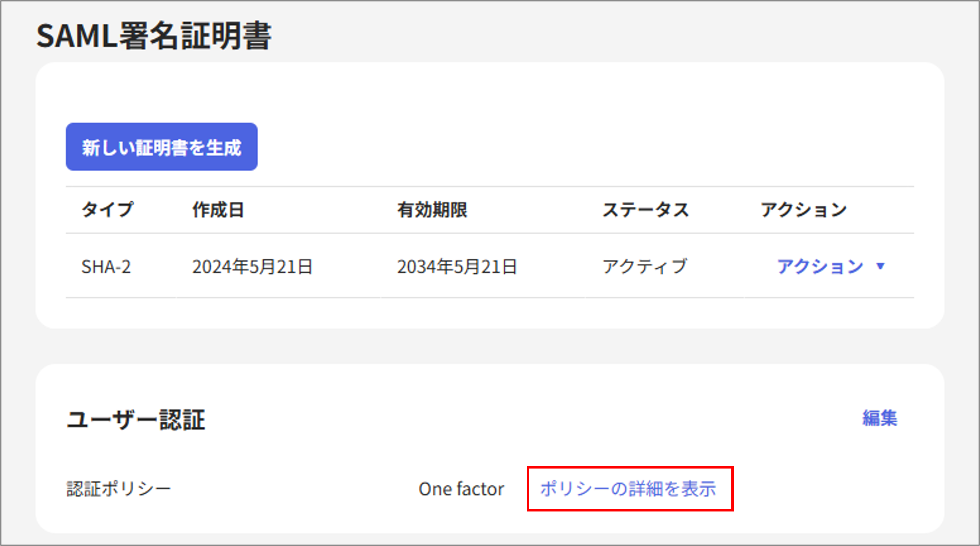This screenshot has width=980, height=546.
Task: Select the expiry date 2034年5月21日
Action: (457, 267)
